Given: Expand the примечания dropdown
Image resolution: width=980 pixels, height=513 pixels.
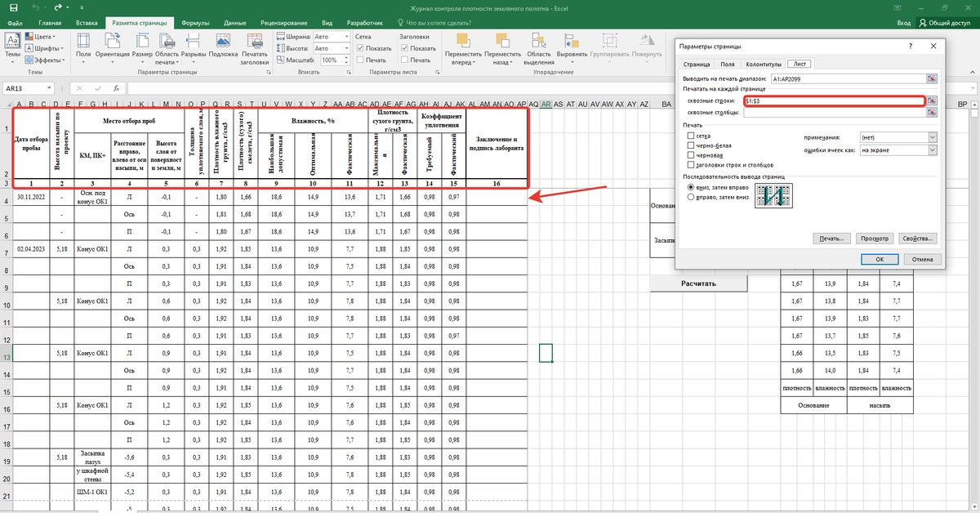Looking at the screenshot, I should [x=932, y=137].
